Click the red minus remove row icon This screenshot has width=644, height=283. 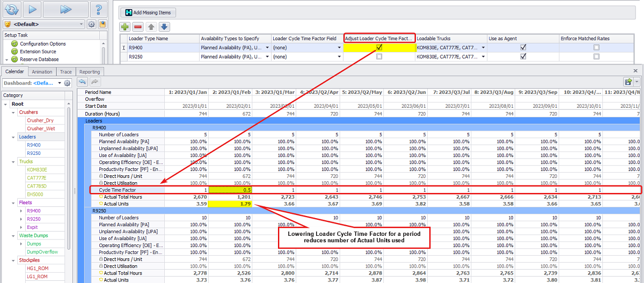(138, 26)
